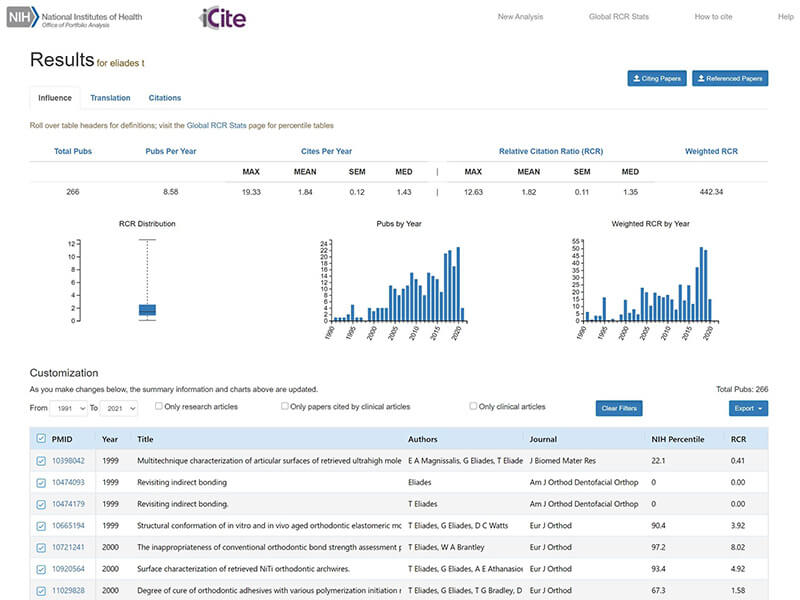Screen dimensions: 800x600
Task: Click the RCR Distribution box plot
Action: pos(147,310)
